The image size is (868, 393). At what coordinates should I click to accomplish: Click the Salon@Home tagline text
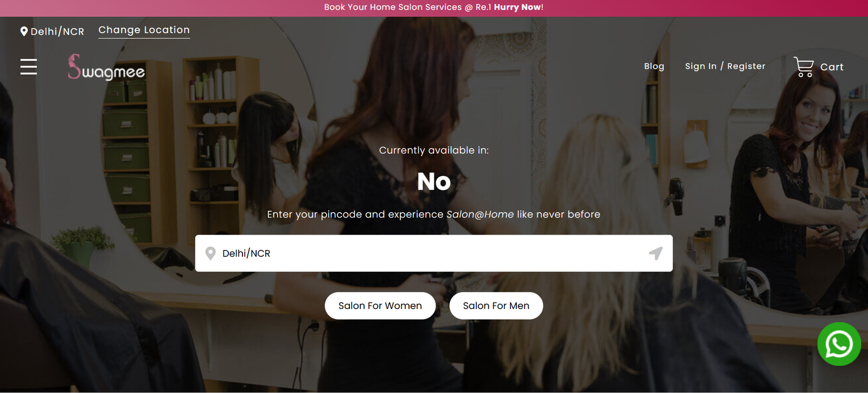tap(480, 214)
